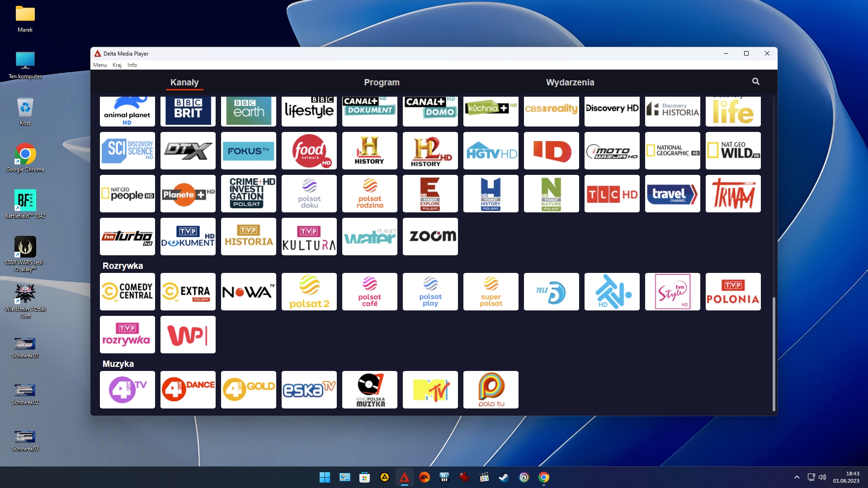The width and height of the screenshot is (868, 488).
Task: Open the Polsat Café channel
Action: 369,291
